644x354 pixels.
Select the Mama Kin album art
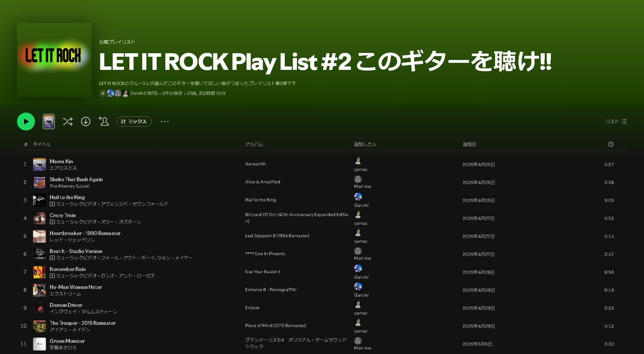tap(39, 165)
